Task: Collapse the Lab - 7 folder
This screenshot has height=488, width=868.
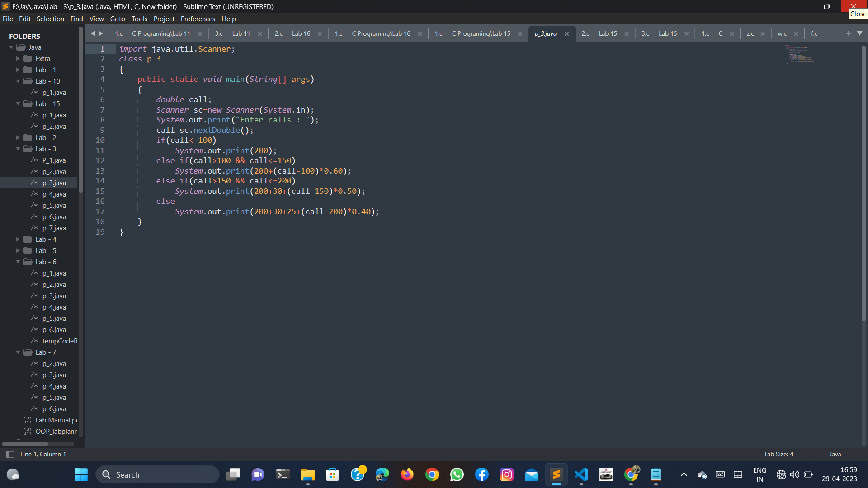Action: 18,352
